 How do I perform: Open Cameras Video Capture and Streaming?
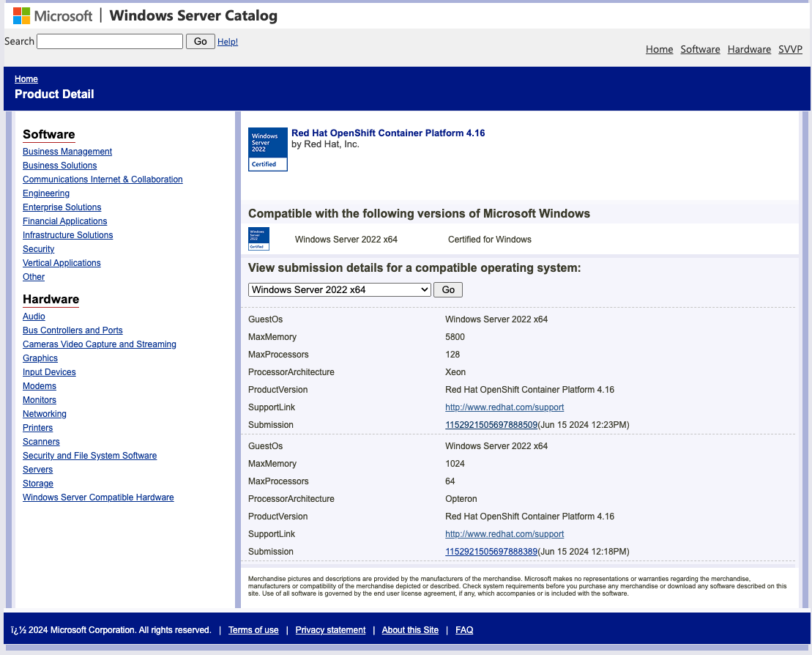[100, 344]
